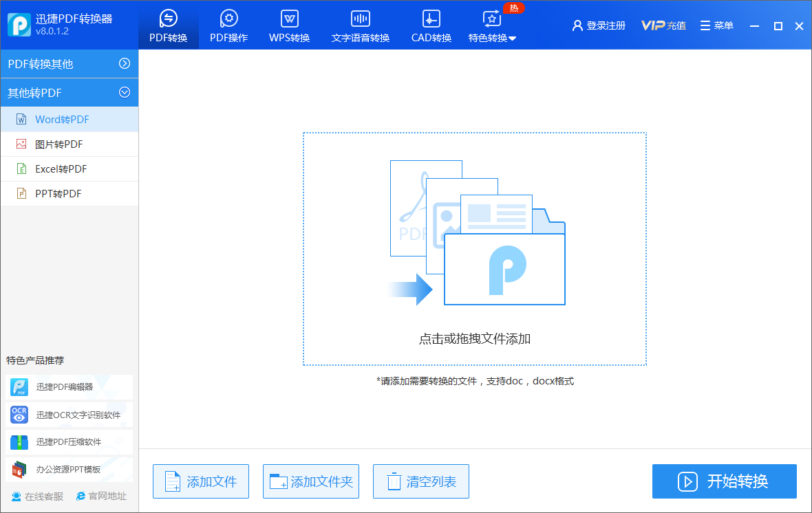The width and height of the screenshot is (812, 513).
Task: Switch to WPS转换 mode
Action: (x=289, y=25)
